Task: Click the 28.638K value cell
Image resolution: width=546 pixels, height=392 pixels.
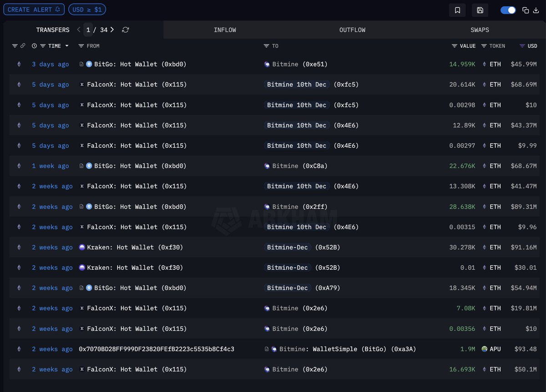Action: coord(462,206)
